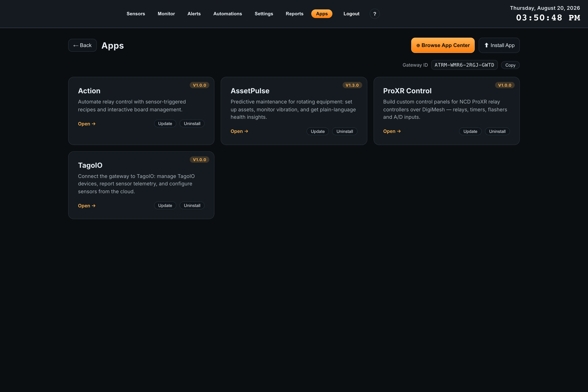Open Automations in the top navigation
Screen dimensions: 588x392
(x=228, y=14)
